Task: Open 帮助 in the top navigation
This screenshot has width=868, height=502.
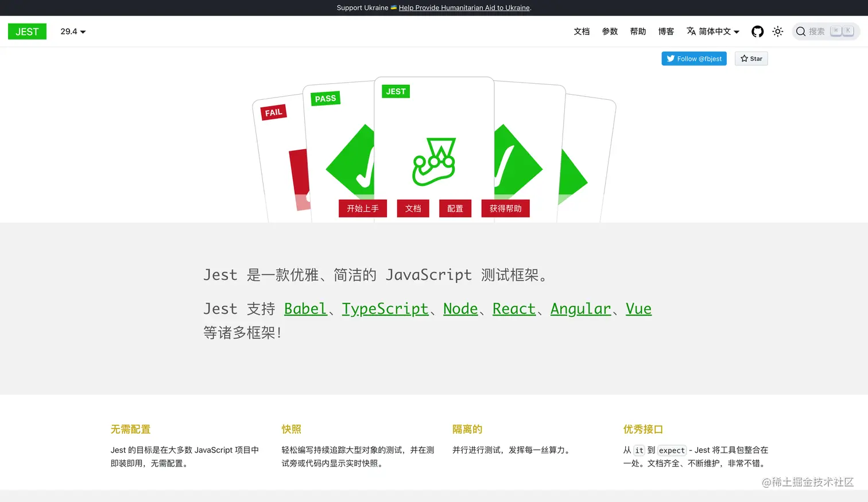Action: [638, 32]
